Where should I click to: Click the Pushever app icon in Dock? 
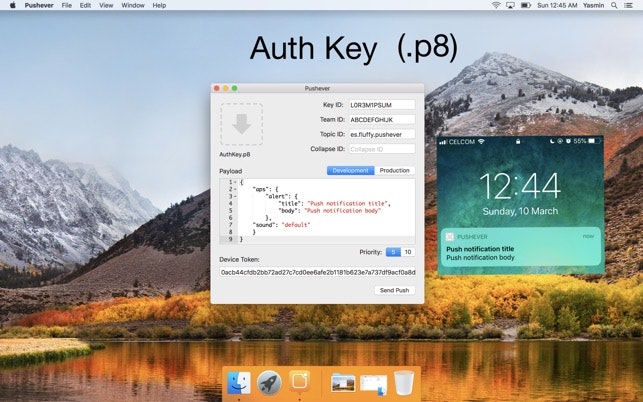point(300,382)
